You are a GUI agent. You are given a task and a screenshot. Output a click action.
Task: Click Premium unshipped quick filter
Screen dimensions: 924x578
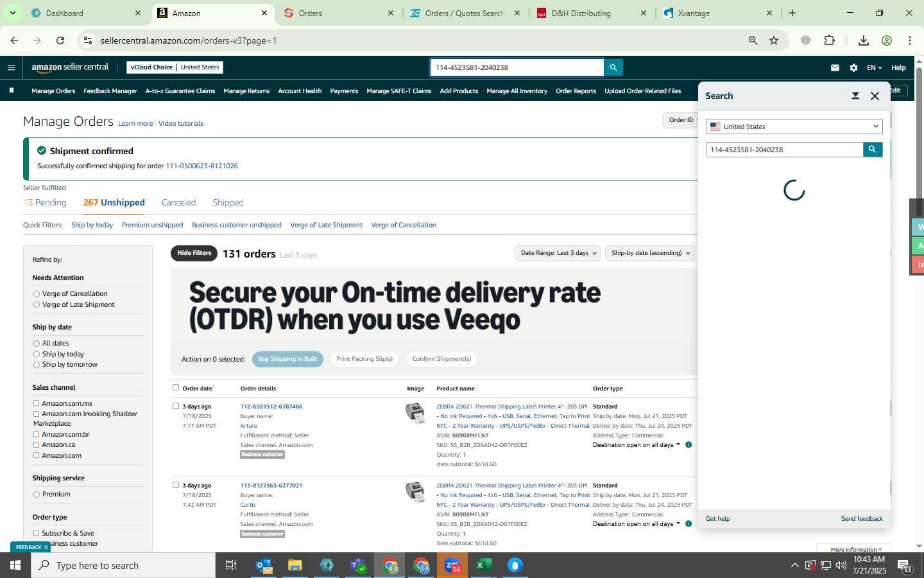(152, 225)
